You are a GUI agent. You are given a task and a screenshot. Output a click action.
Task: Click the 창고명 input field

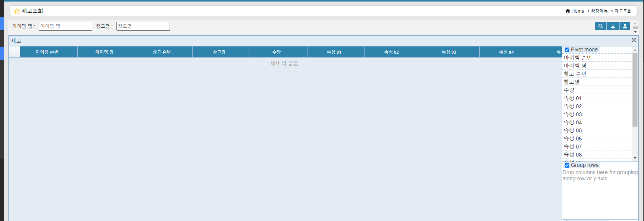tap(143, 26)
